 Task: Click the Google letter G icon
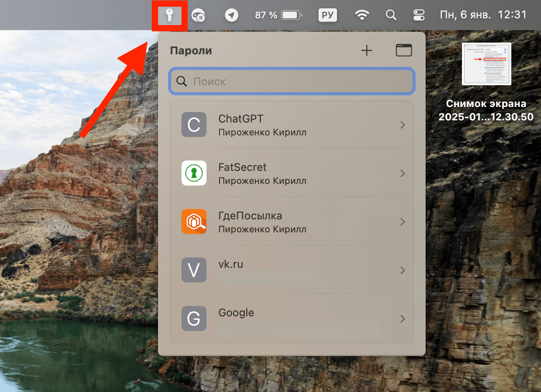pyautogui.click(x=194, y=318)
